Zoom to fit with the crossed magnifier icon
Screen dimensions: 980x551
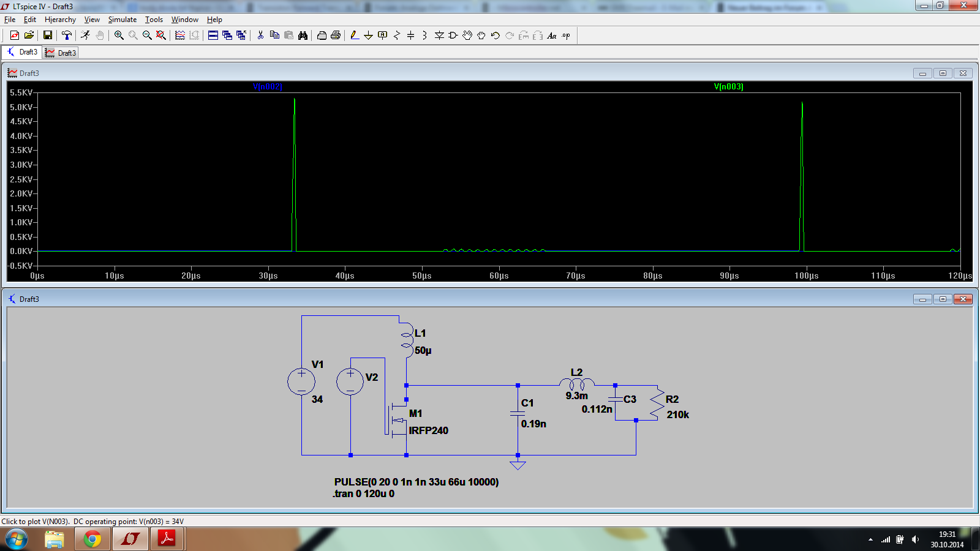[x=161, y=36]
